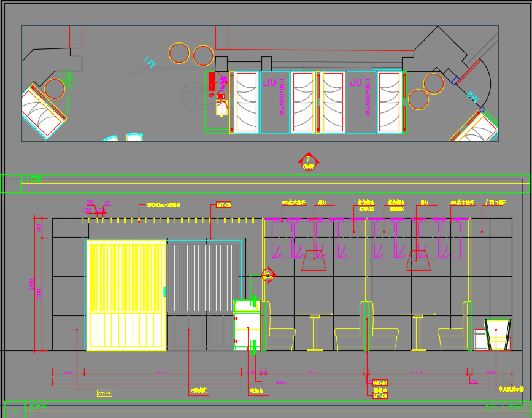The image size is (532, 418).
Task: Click the left dining table in elevation
Action: 315,331
